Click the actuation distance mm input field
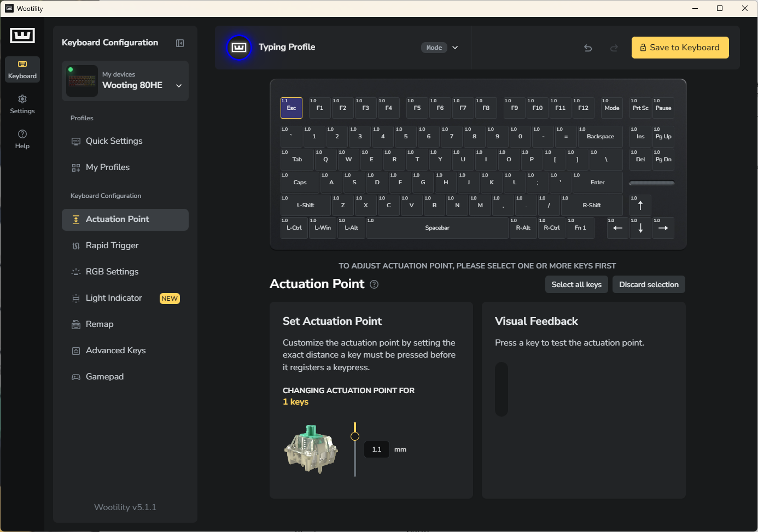758x532 pixels. click(377, 449)
